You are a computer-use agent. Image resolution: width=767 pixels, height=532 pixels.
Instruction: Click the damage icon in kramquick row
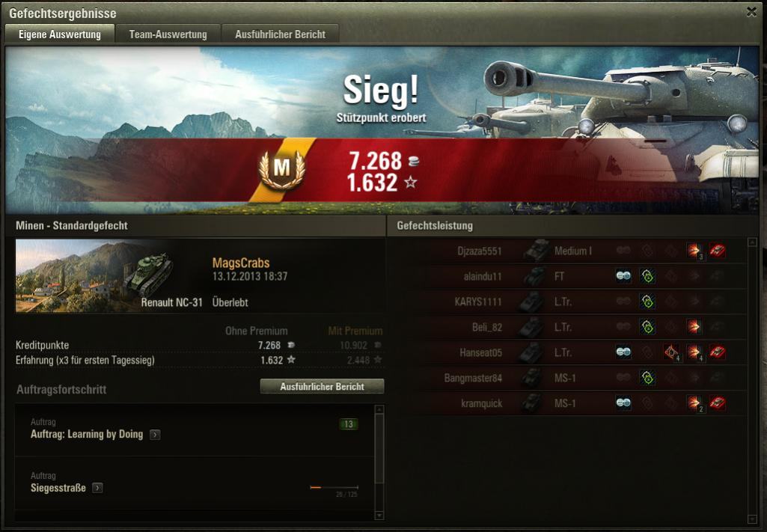[694, 403]
